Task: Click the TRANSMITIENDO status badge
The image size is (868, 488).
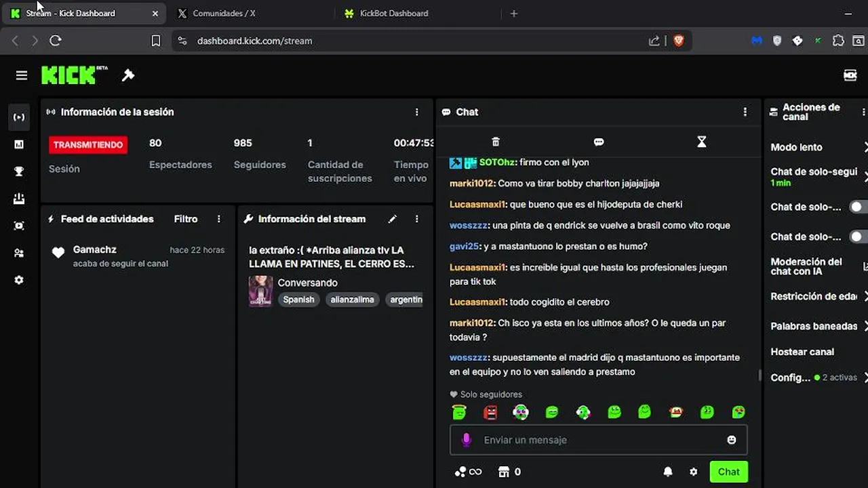Action: pyautogui.click(x=88, y=144)
